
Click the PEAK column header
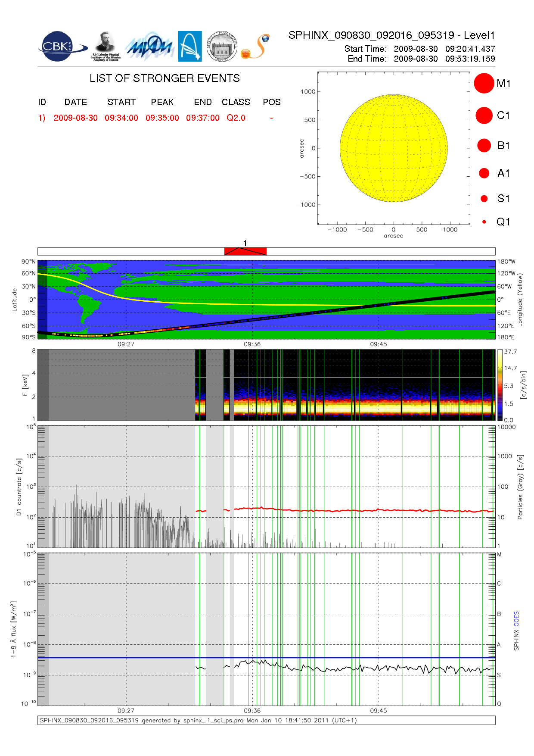pyautogui.click(x=162, y=102)
